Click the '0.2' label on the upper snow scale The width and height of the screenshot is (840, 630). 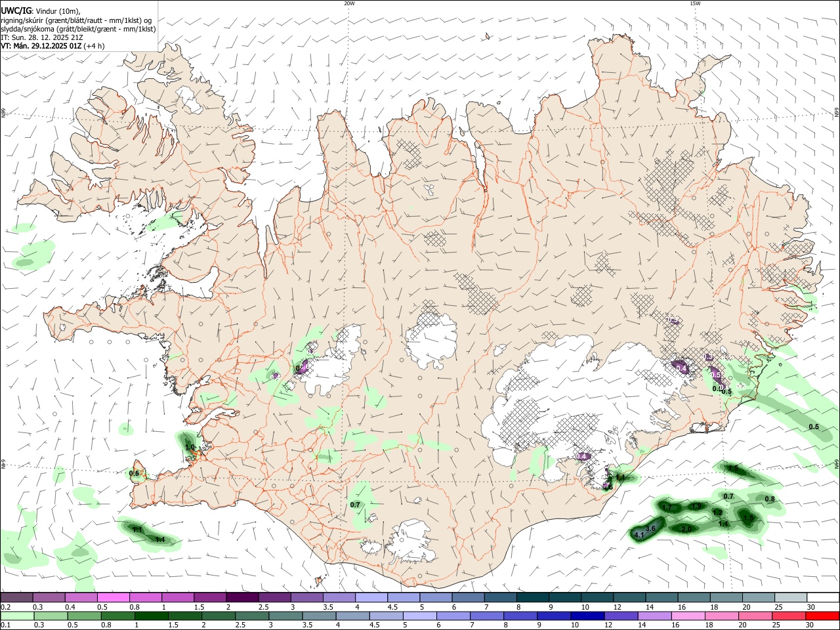(x=5, y=607)
